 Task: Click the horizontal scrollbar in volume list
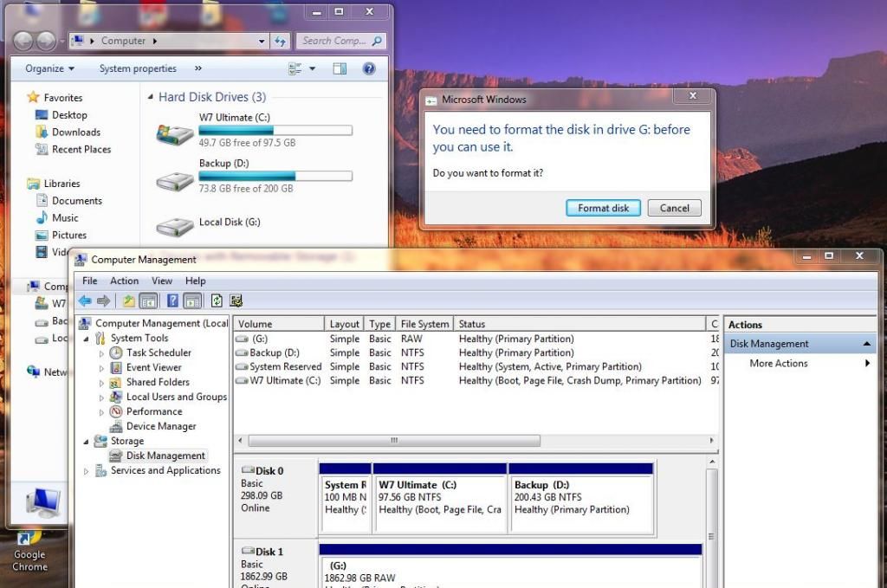pos(394,441)
